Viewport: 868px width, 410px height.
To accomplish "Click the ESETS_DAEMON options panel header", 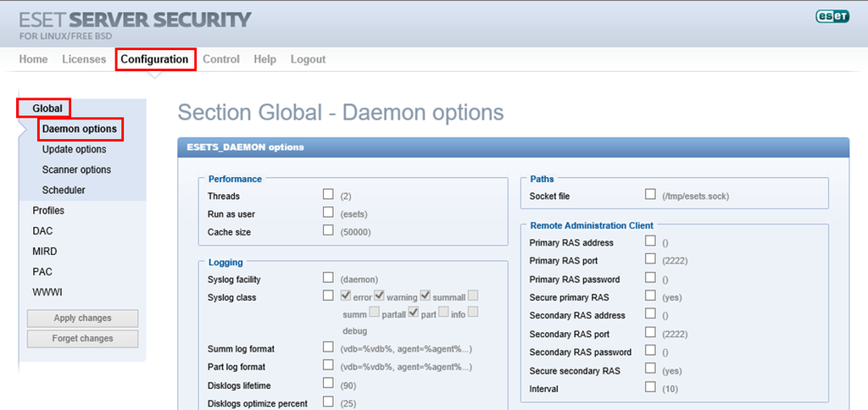I will [513, 147].
